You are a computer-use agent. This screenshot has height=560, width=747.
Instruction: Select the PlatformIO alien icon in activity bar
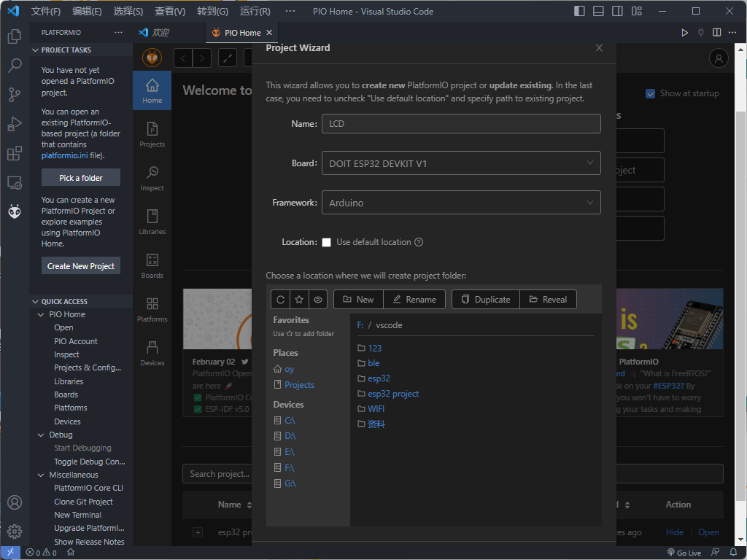[x=15, y=212]
